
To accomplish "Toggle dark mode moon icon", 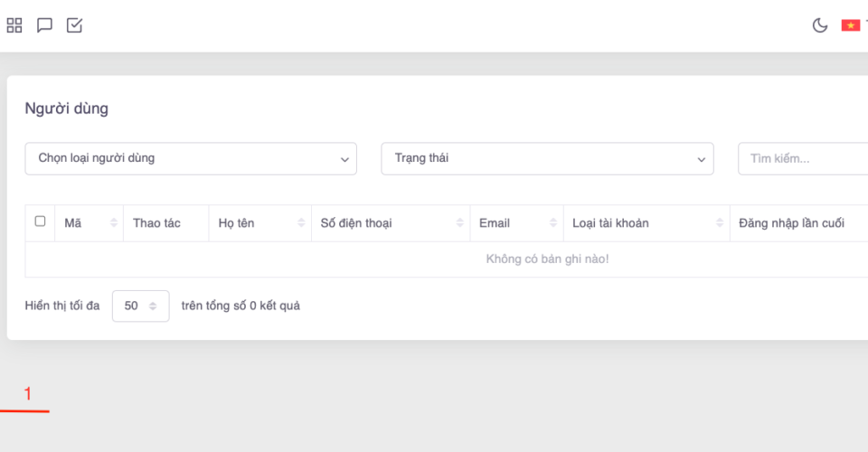I will click(x=820, y=25).
